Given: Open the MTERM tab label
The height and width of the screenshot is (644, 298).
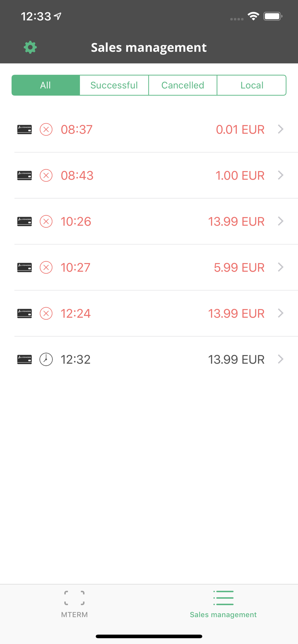Looking at the screenshot, I should tap(74, 615).
